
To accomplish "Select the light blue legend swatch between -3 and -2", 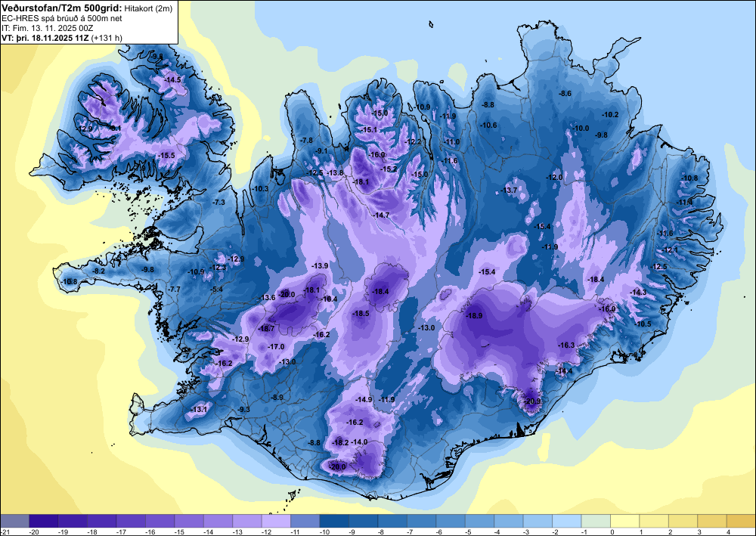I will pyautogui.click(x=538, y=521).
